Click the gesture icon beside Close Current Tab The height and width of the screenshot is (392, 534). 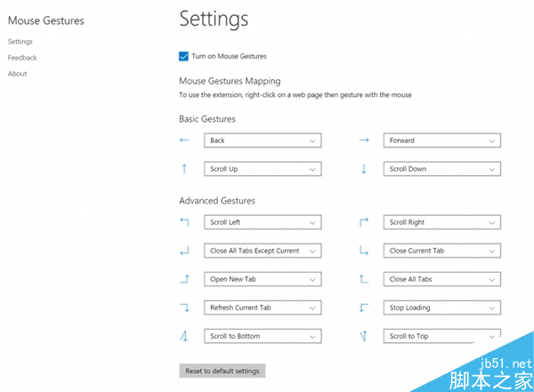[x=364, y=251]
